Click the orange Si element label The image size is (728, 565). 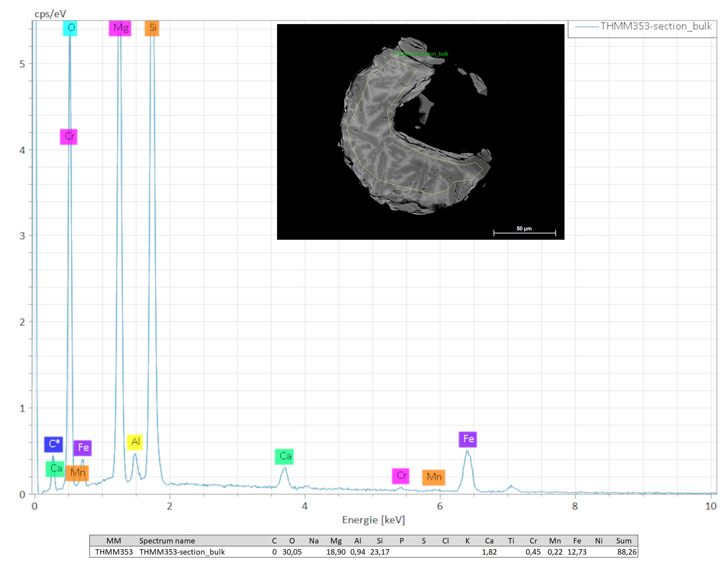pos(152,28)
